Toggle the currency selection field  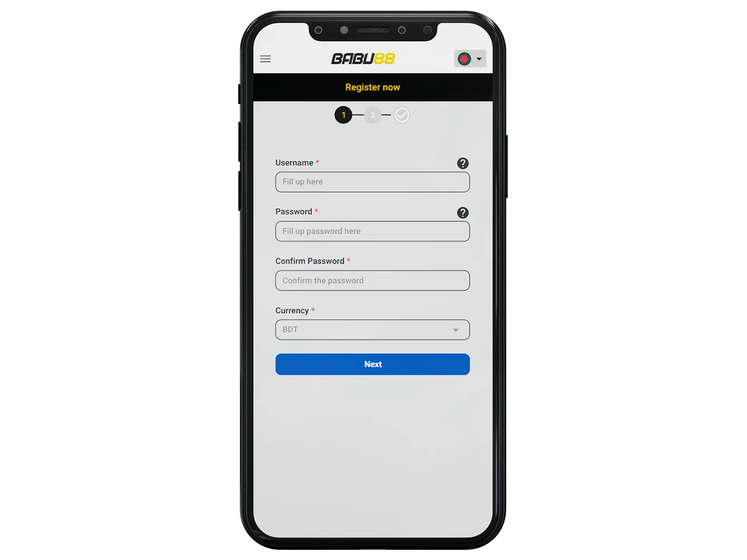point(372,329)
